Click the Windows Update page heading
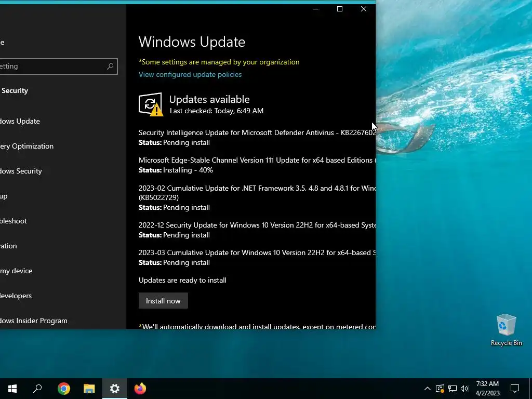 pyautogui.click(x=192, y=42)
